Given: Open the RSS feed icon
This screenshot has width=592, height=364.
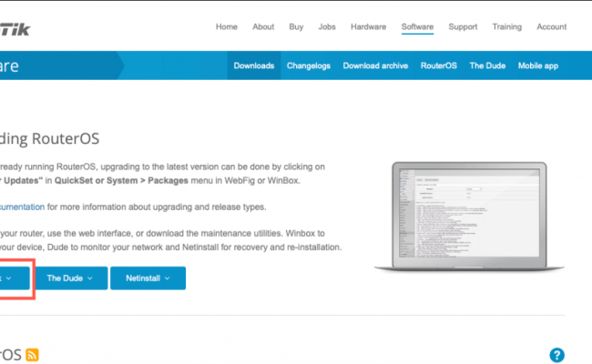Looking at the screenshot, I should click(x=32, y=355).
